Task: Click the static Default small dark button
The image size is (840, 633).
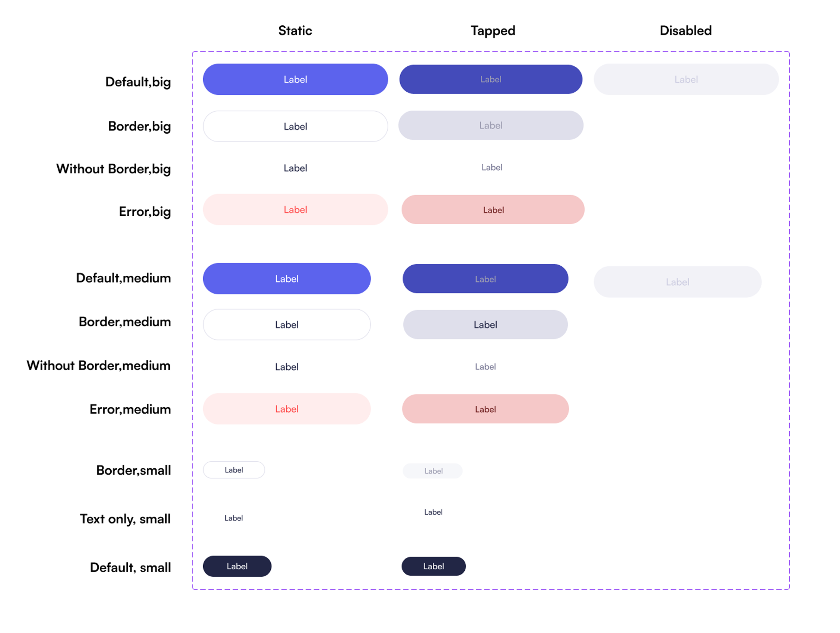Action: tap(237, 567)
